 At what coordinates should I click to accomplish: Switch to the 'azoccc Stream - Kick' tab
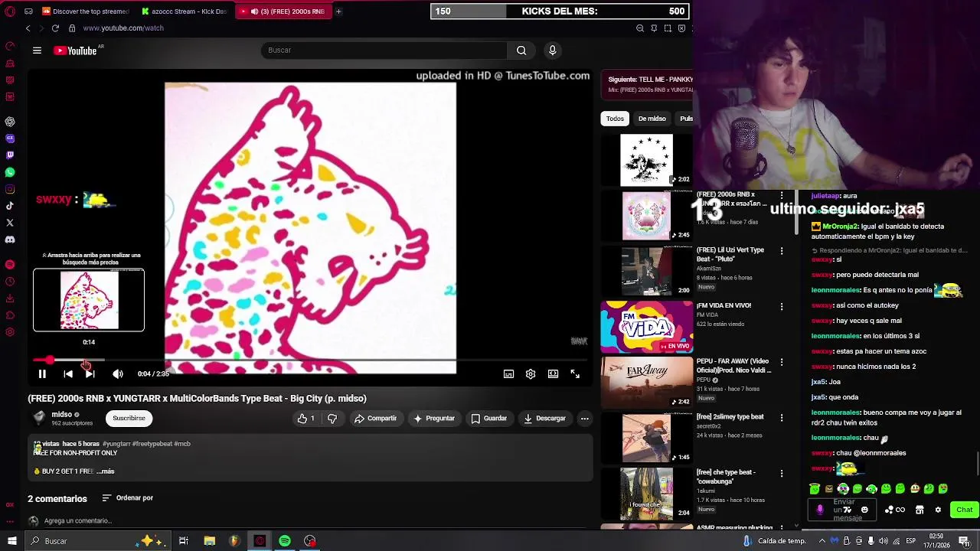click(184, 11)
